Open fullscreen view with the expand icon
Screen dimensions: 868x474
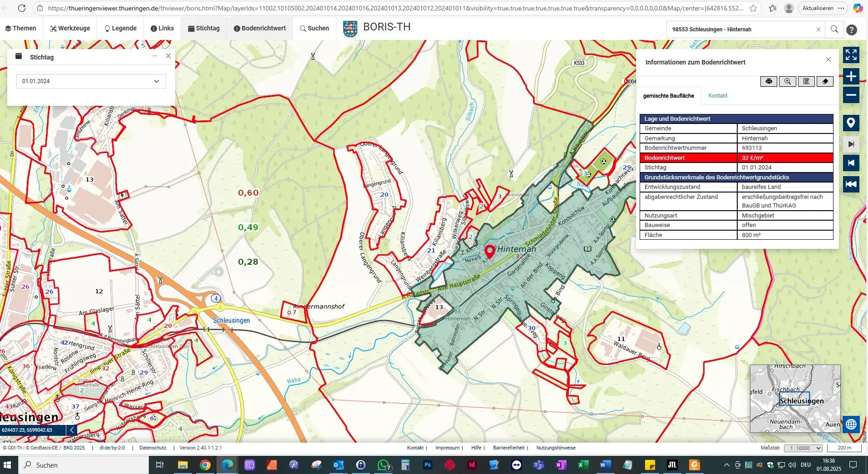852,55
